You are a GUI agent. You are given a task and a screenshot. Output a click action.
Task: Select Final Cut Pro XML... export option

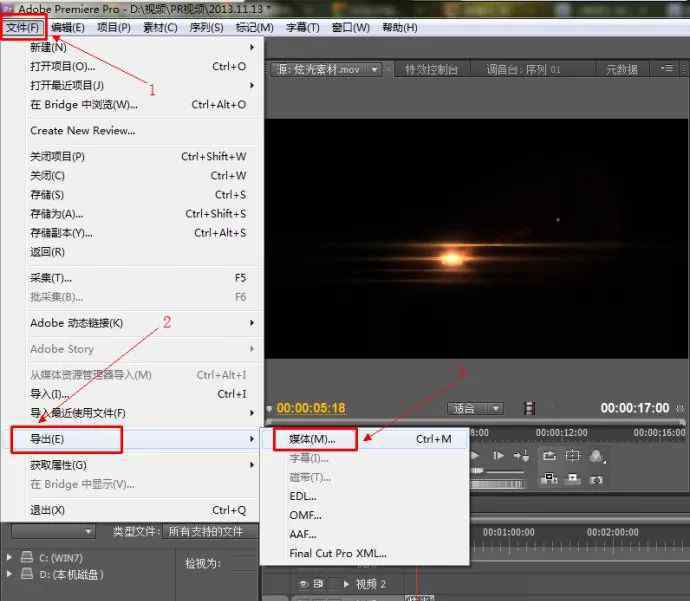click(x=365, y=553)
